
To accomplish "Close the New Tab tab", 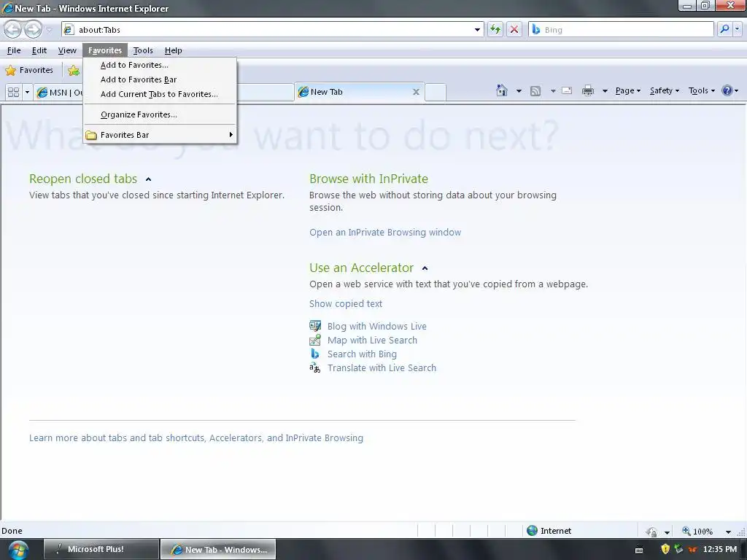I will pyautogui.click(x=416, y=92).
